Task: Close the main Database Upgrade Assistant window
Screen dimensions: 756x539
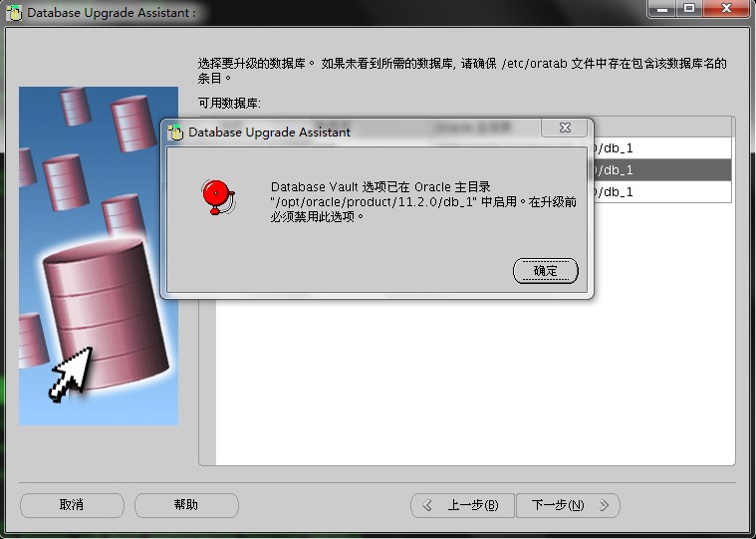Action: (x=726, y=9)
